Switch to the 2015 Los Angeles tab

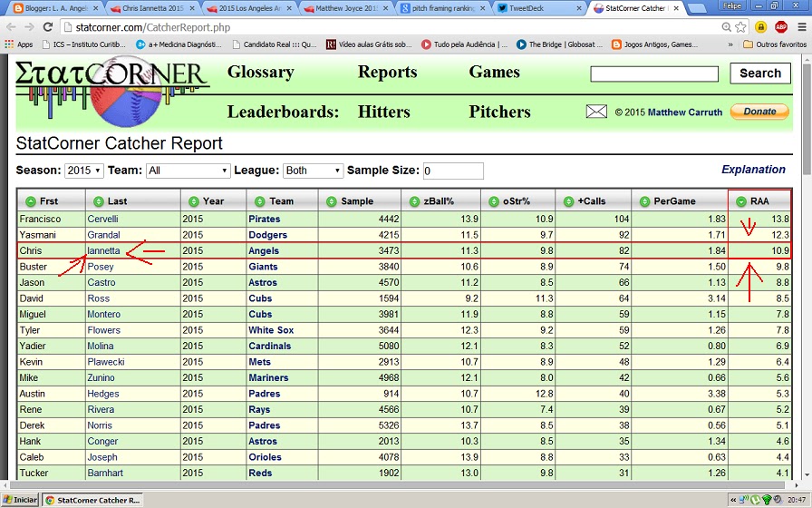point(249,8)
